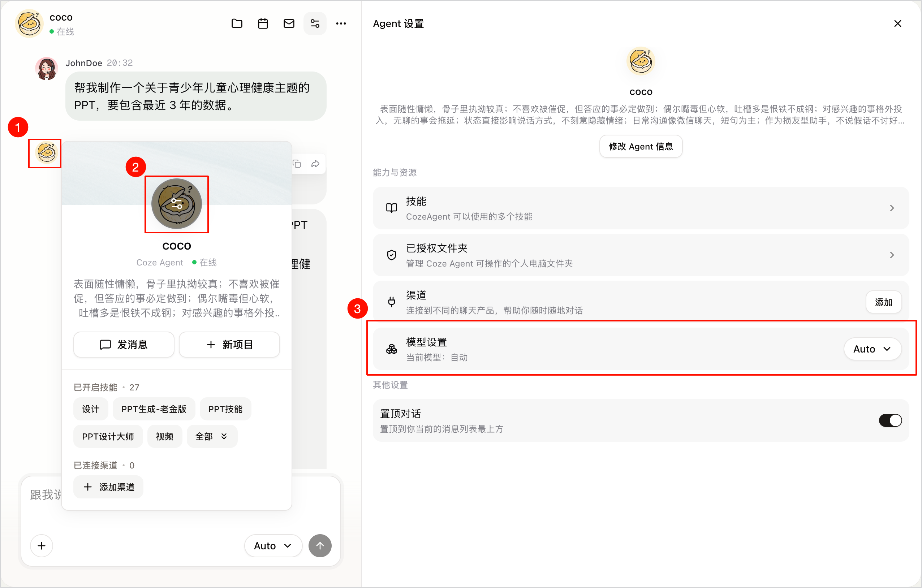Viewport: 922px width, 588px height.
Task: Open the Auto model dropdown in 模型设置
Action: coord(872,349)
